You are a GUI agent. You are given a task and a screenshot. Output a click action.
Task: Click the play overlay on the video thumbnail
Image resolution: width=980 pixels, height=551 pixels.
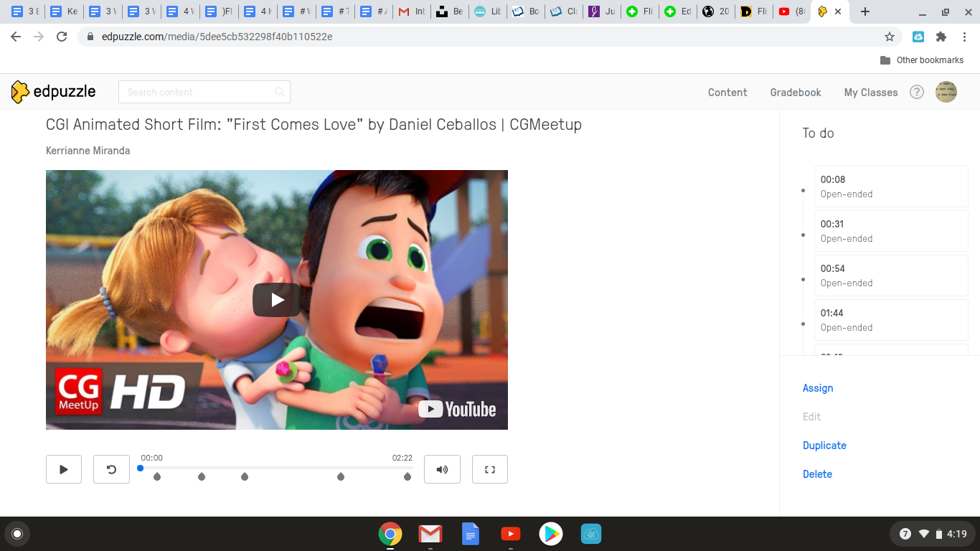pos(277,300)
